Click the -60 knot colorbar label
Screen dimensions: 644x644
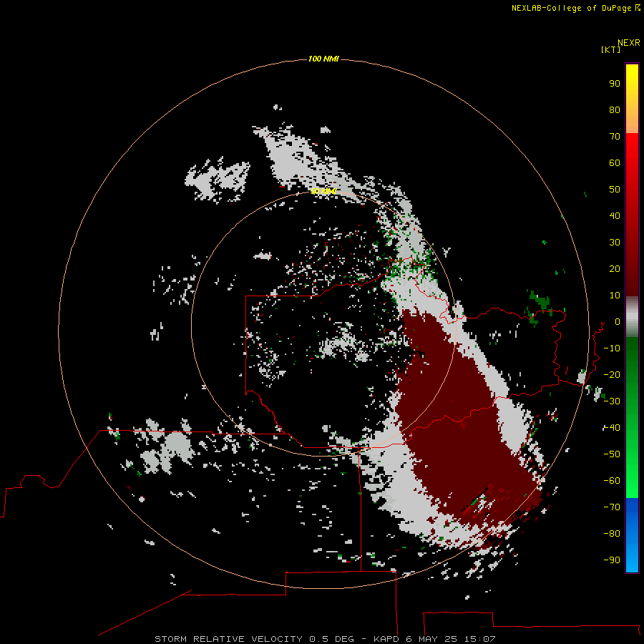coord(612,481)
